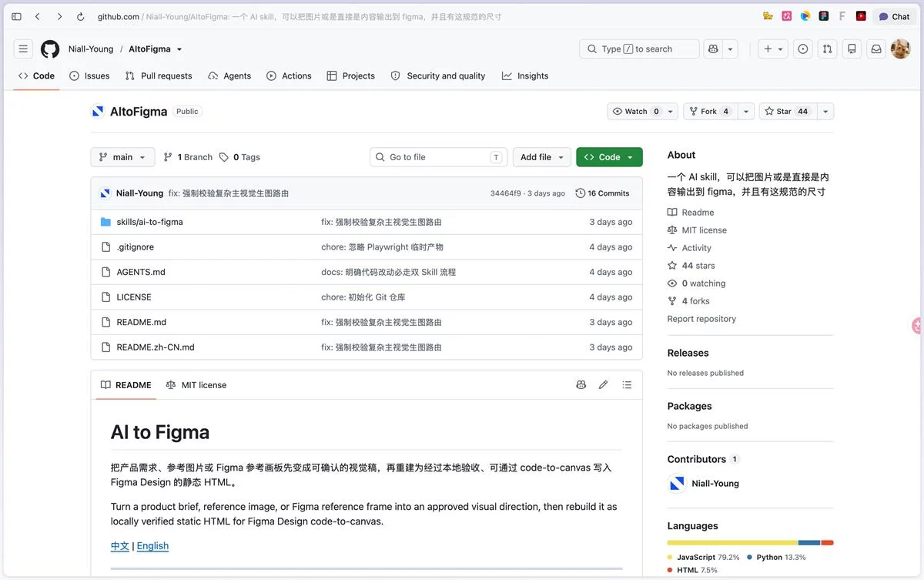This screenshot has width=924, height=580.
Task: Fork the AItoFigma repository
Action: click(x=710, y=112)
